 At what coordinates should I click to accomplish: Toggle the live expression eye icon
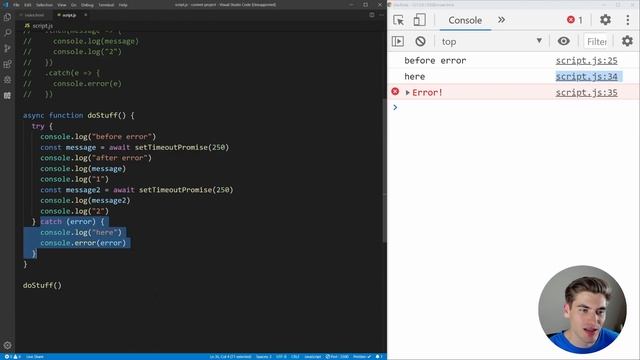[564, 41]
